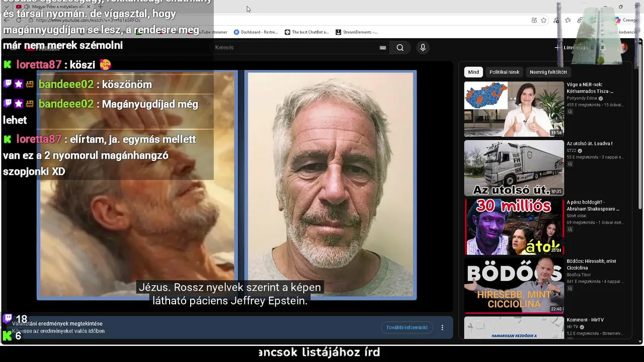Screen dimensions: 644x362
Task: Click the További információ button
Action: [407, 327]
